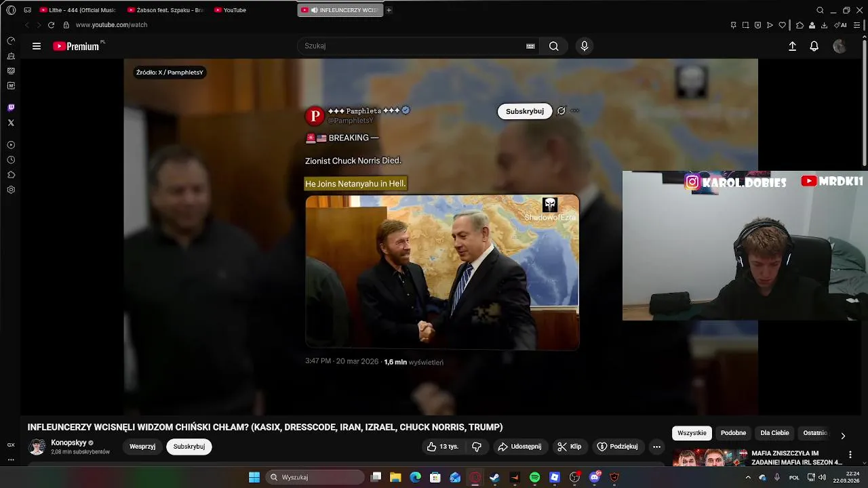Open the AI assistant button

[840, 25]
